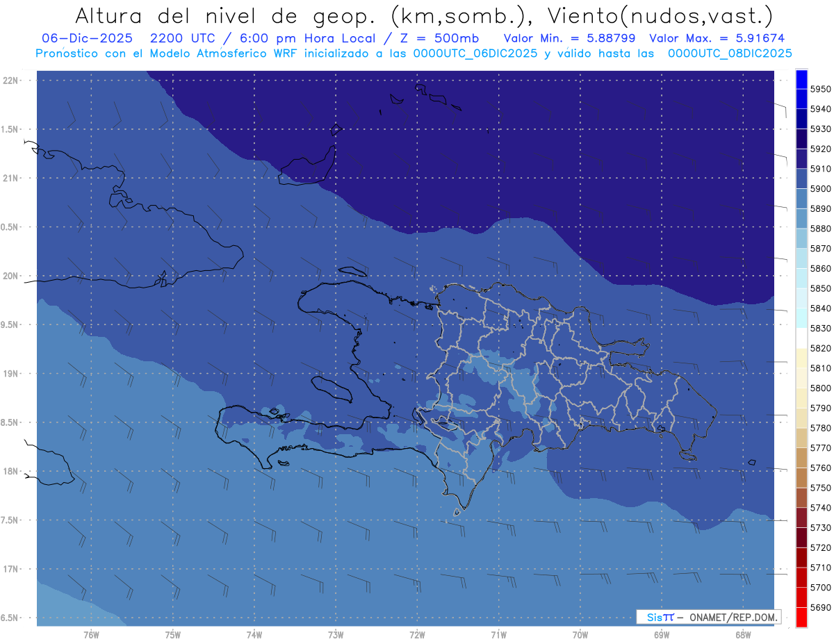
Task: Click the longitude label "76W"
Action: (91, 635)
